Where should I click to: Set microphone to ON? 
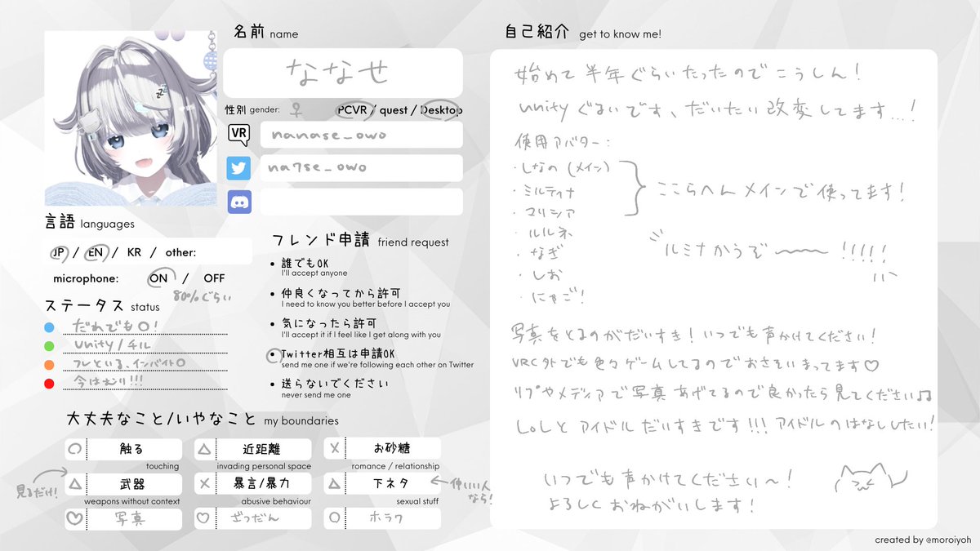[x=158, y=278]
